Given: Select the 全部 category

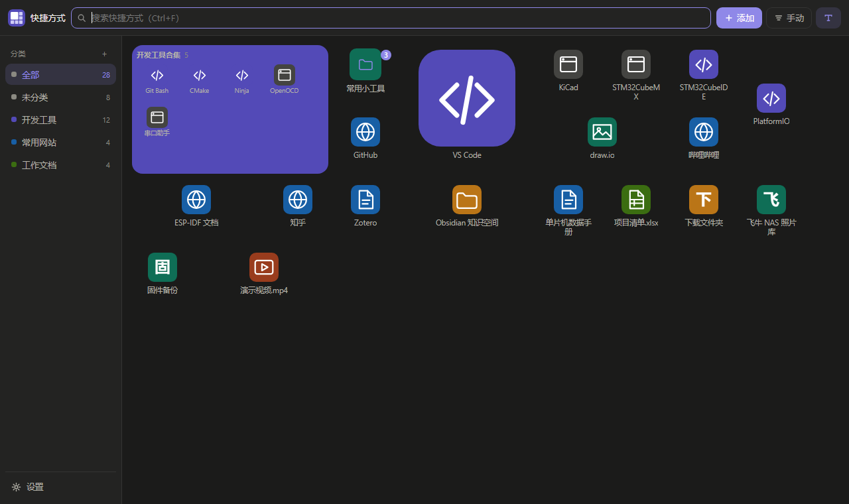Looking at the screenshot, I should (x=60, y=75).
